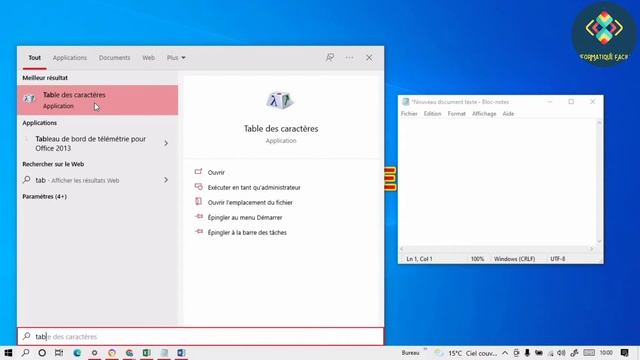Click the search input box showing tab

pyautogui.click(x=200, y=336)
